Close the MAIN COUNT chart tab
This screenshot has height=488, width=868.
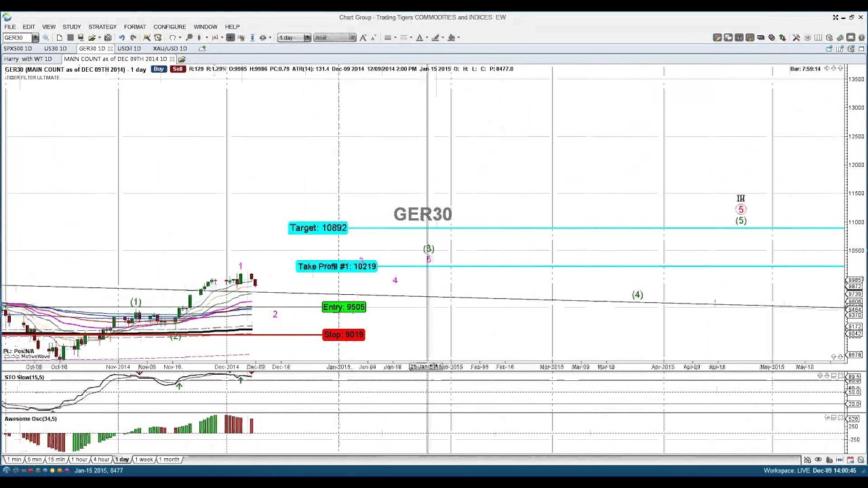point(172,59)
